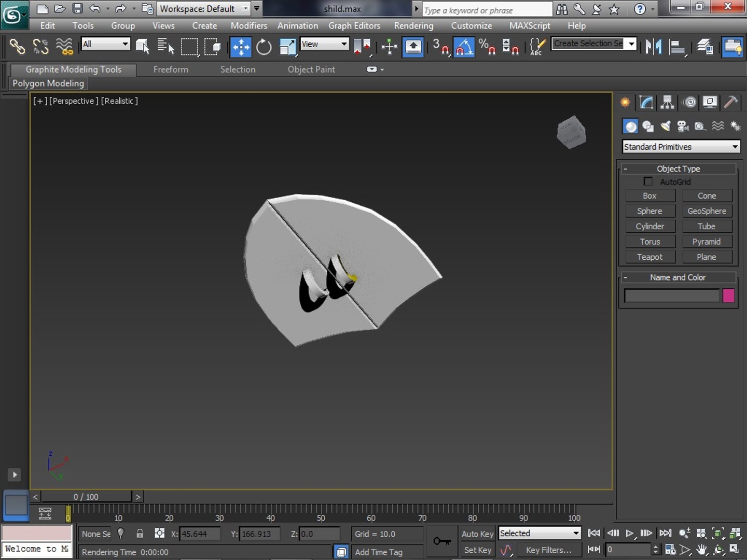Image resolution: width=747 pixels, height=560 pixels.
Task: Open the View reference coordinate dropdown
Action: (324, 44)
